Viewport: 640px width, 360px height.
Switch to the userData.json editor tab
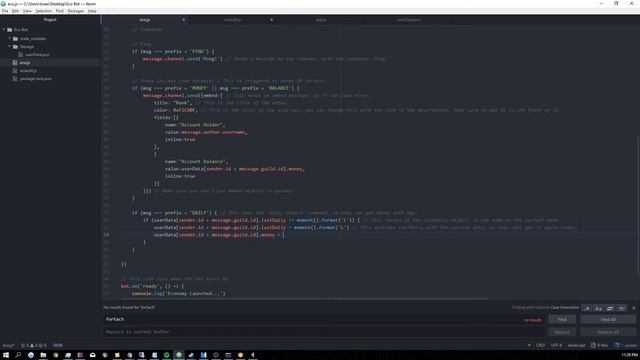pyautogui.click(x=409, y=20)
